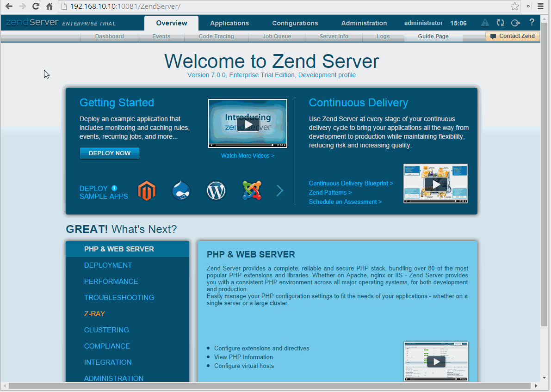
Task: Switch to the Overview tab
Action: pyautogui.click(x=172, y=23)
